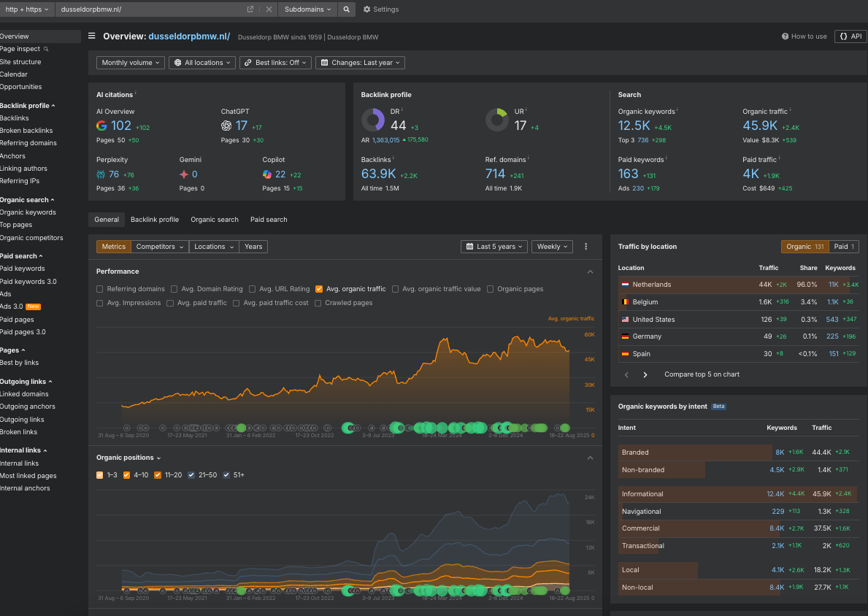Switch to the Backlink profile tab
The image size is (868, 616).
(155, 220)
